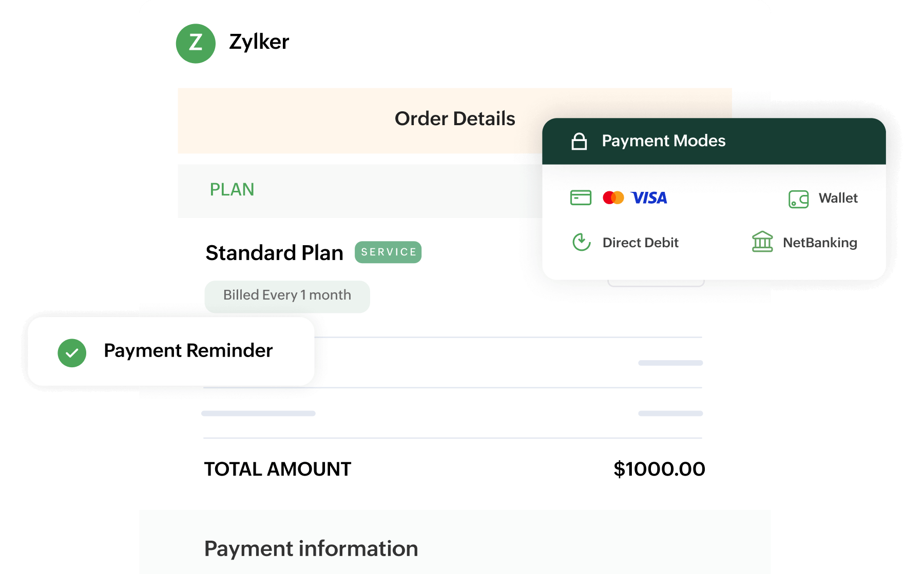
Task: Choose the Mastercard logo
Action: tap(613, 197)
